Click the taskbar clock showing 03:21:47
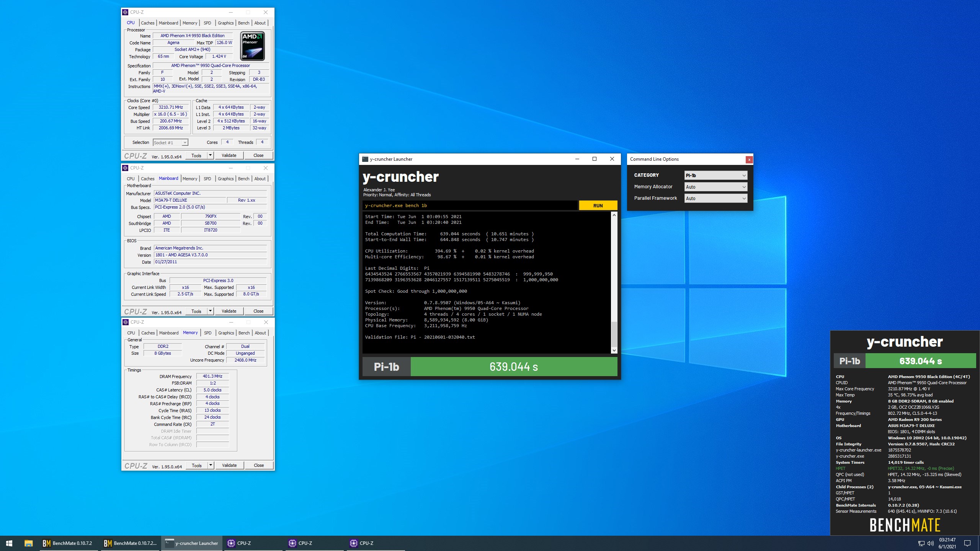The width and height of the screenshot is (980, 551). (947, 543)
